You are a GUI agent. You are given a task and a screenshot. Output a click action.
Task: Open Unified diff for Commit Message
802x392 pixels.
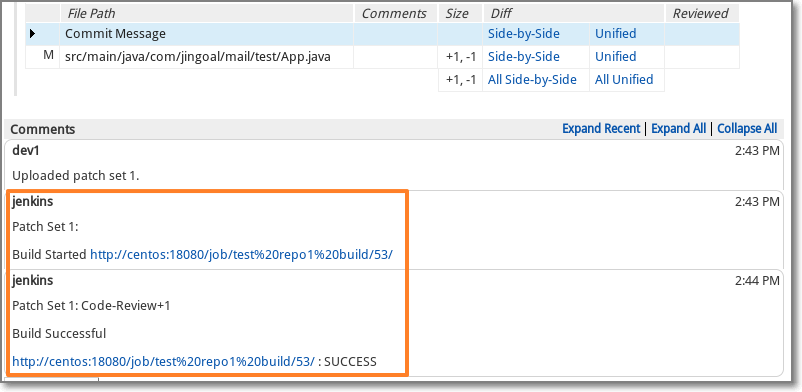pyautogui.click(x=615, y=34)
